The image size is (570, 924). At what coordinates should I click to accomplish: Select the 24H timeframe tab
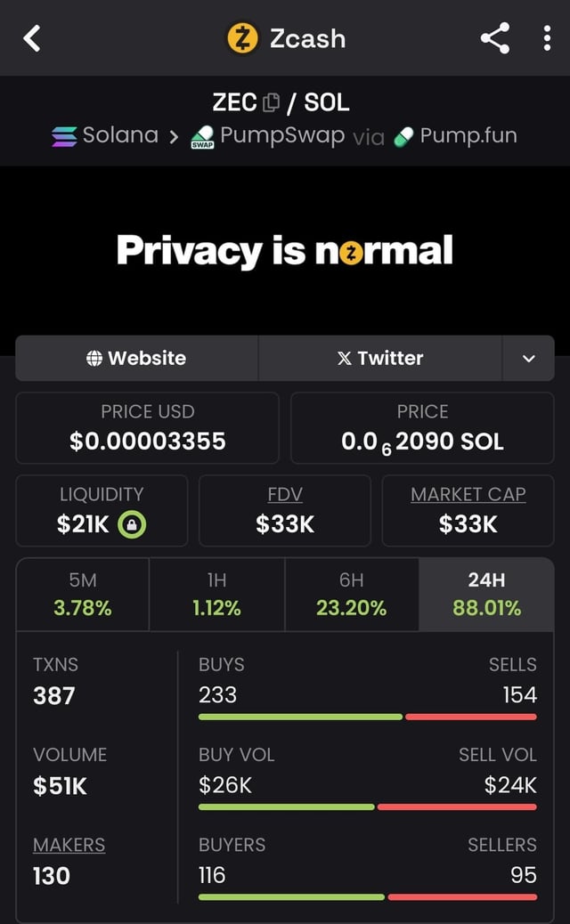tap(486, 594)
